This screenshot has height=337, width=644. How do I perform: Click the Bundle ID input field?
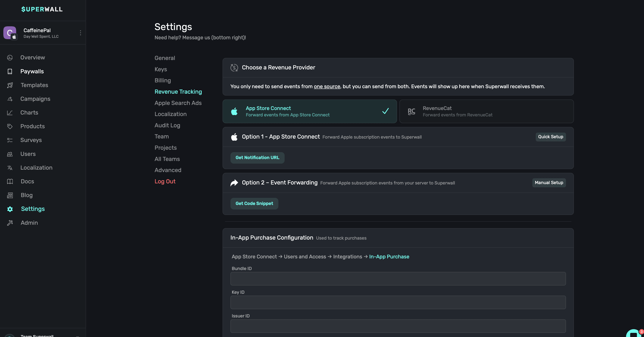point(398,279)
